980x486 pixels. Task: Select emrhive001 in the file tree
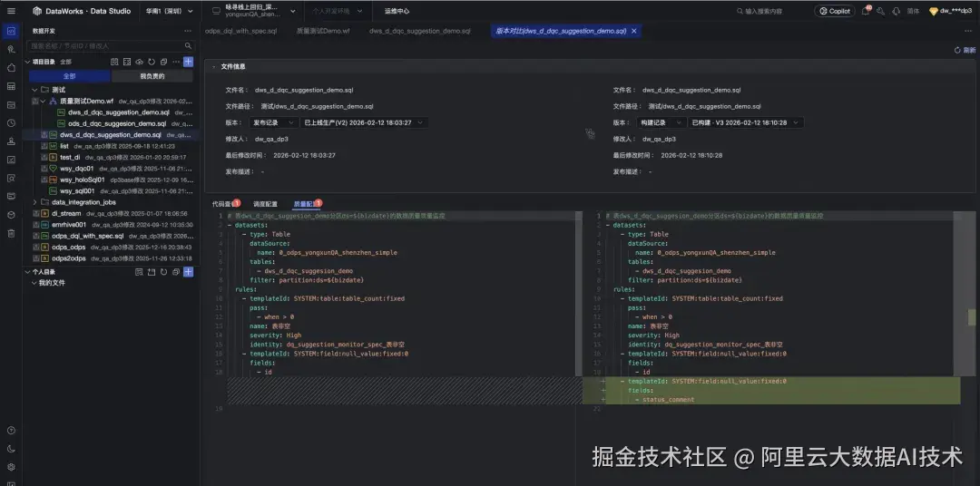[69, 224]
